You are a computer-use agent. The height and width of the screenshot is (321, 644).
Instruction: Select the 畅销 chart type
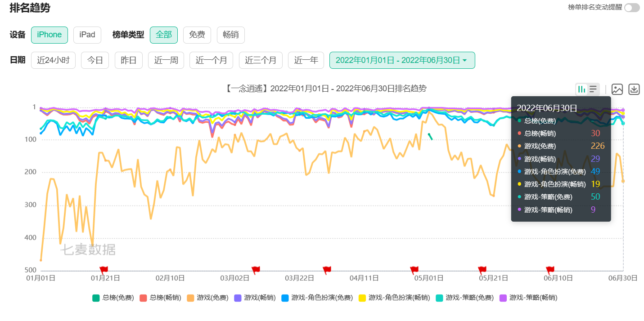pos(230,35)
